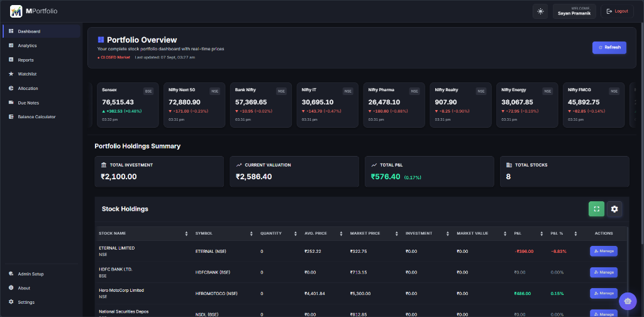
Task: Open Balance Calculator in the sidebar
Action: tap(42, 116)
